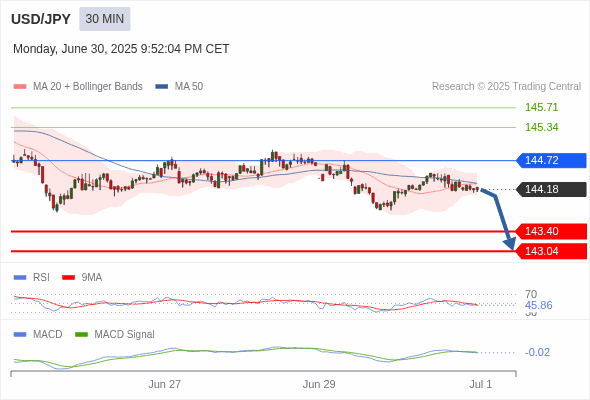Viewport: 590px width, 400px height.
Task: Toggle the RSI legend entry
Action: (32, 277)
